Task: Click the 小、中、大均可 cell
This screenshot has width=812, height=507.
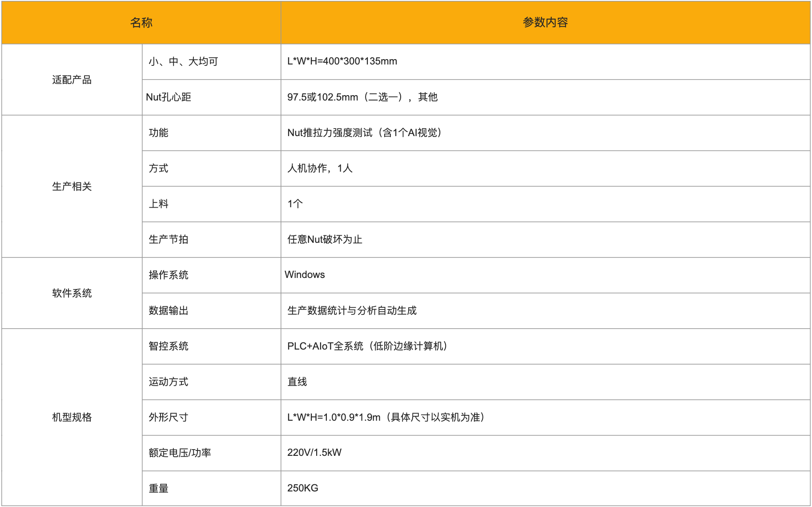Action: pyautogui.click(x=183, y=61)
